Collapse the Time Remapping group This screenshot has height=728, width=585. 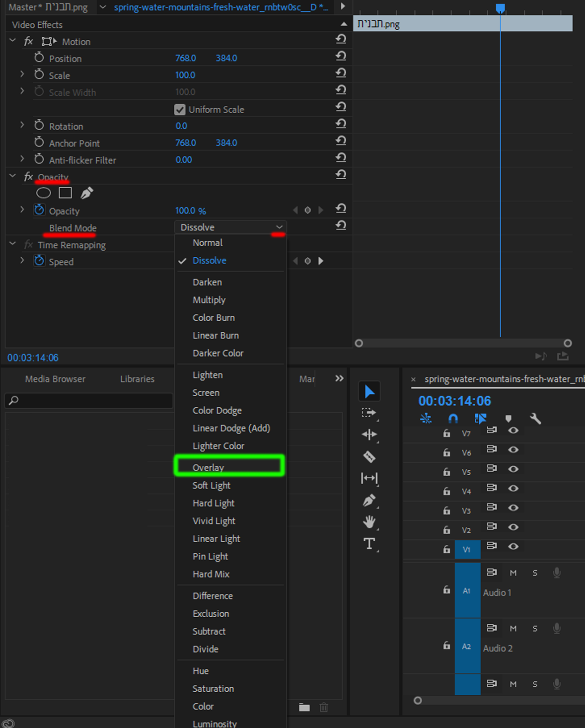coord(13,244)
